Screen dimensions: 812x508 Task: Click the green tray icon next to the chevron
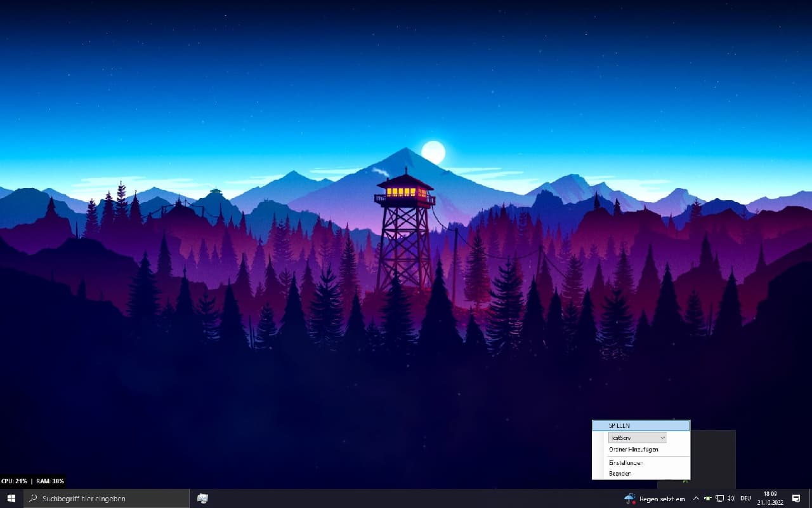click(708, 498)
